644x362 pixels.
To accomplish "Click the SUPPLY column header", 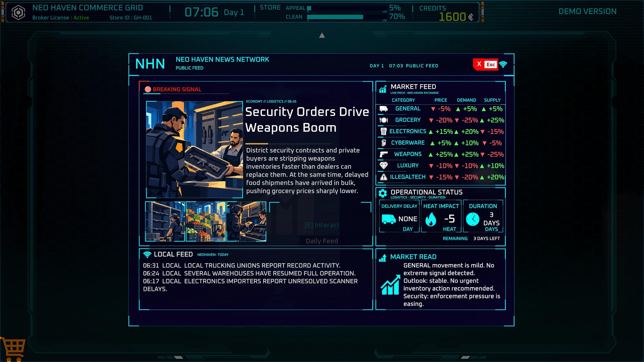I will point(492,100).
